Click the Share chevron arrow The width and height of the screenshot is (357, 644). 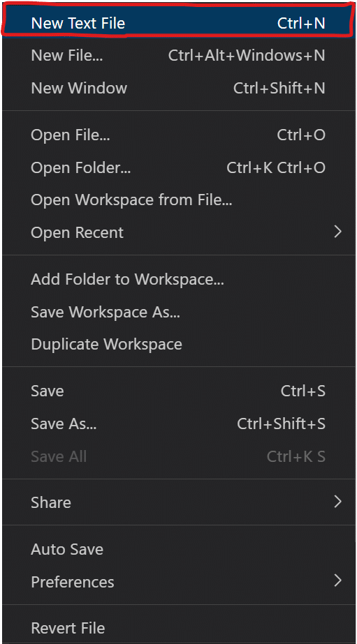[x=337, y=502]
